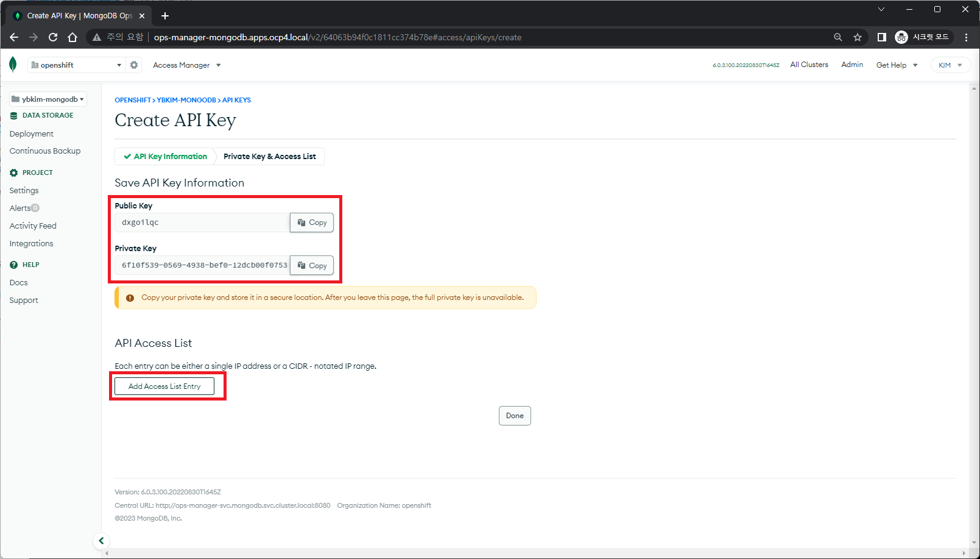Image resolution: width=980 pixels, height=559 pixels.
Task: Go to browser home page
Action: (x=72, y=37)
